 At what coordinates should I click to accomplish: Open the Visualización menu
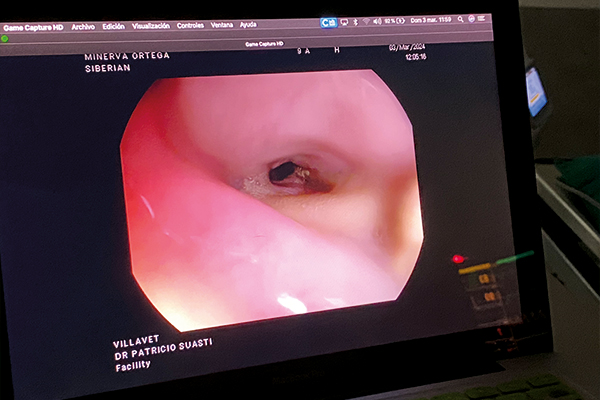151,25
